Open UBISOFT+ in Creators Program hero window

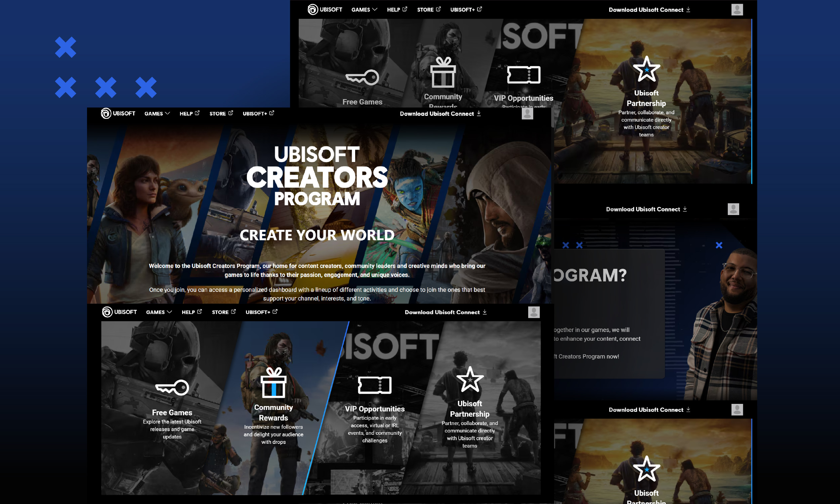258,114
